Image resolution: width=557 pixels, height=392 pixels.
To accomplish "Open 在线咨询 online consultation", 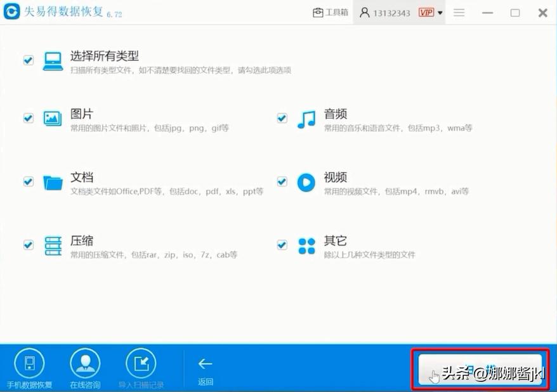I will 85,363.
